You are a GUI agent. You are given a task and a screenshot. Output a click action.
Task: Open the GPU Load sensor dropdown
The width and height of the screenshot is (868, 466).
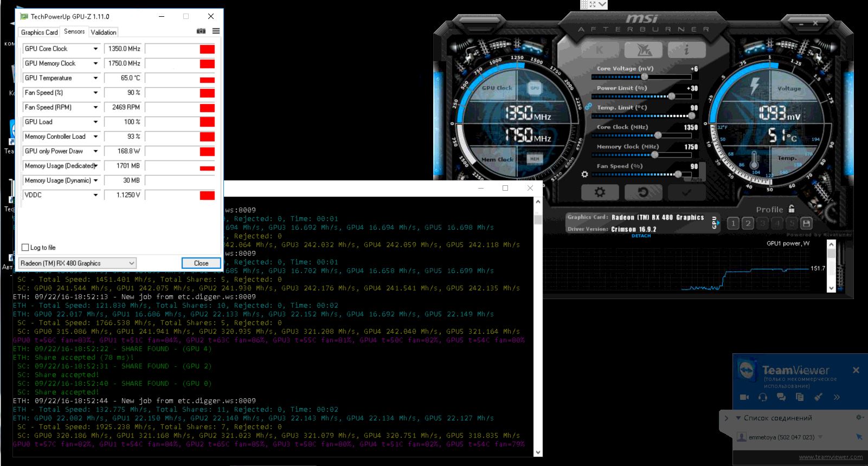(x=95, y=122)
